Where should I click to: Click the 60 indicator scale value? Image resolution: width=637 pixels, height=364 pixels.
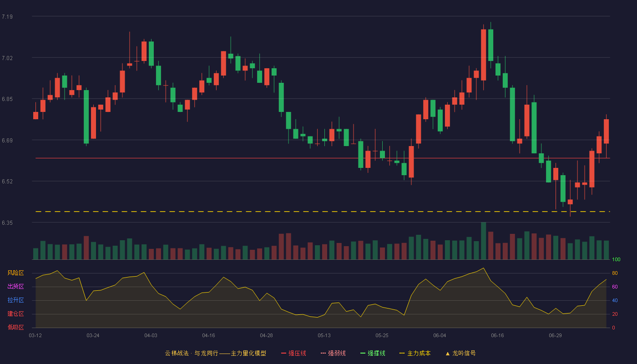point(615,287)
